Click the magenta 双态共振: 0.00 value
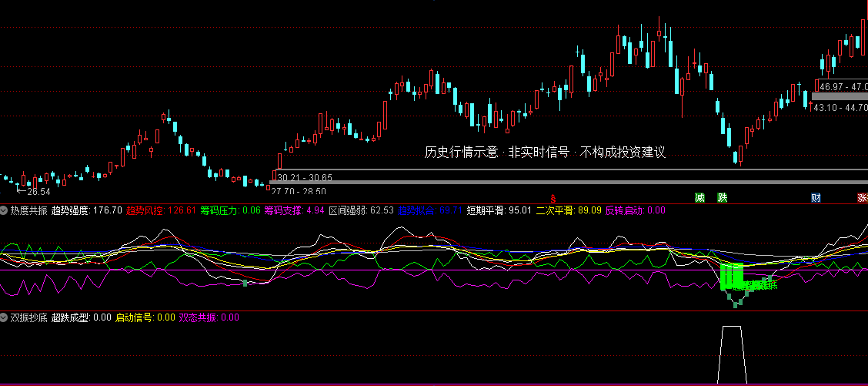868x386 pixels. point(209,317)
